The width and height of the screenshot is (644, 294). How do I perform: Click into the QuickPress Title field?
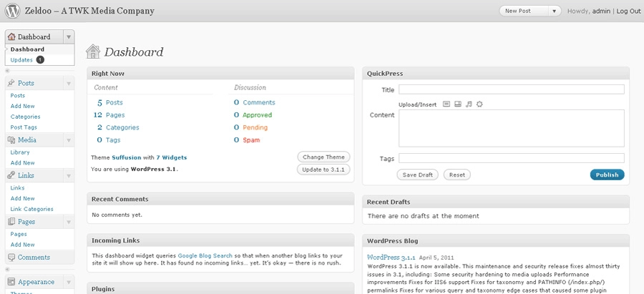[511, 89]
